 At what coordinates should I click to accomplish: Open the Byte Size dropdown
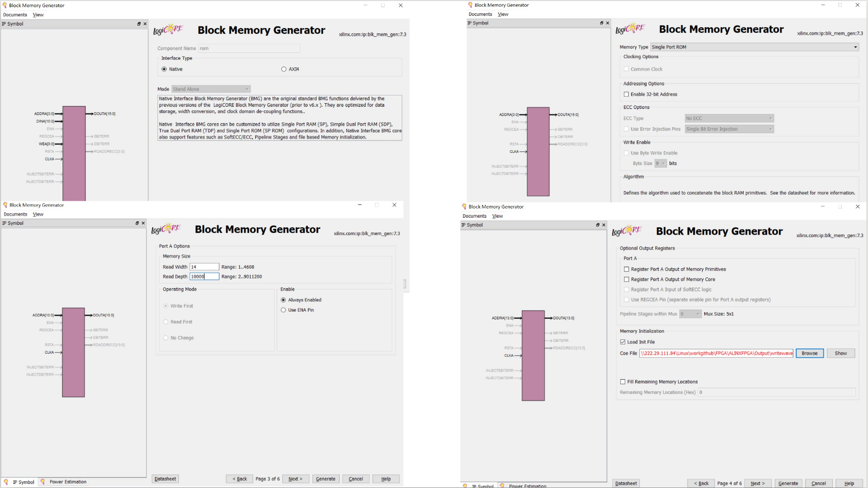pos(661,164)
